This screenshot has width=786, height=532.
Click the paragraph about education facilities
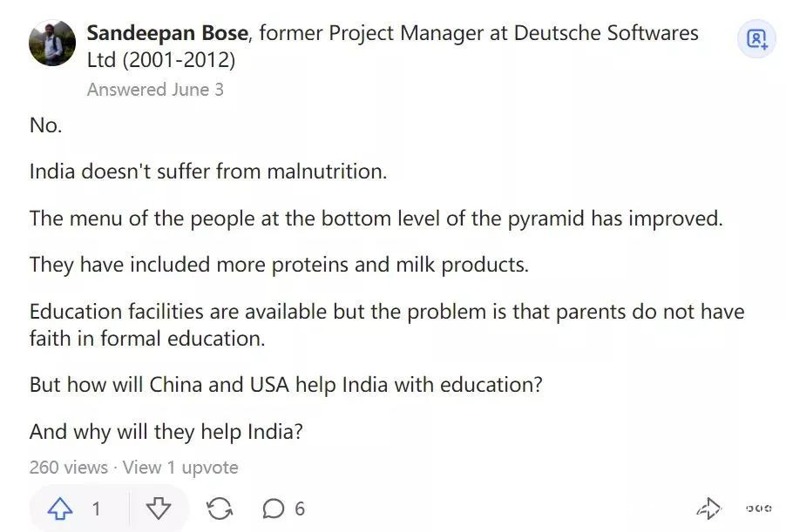pyautogui.click(x=386, y=324)
